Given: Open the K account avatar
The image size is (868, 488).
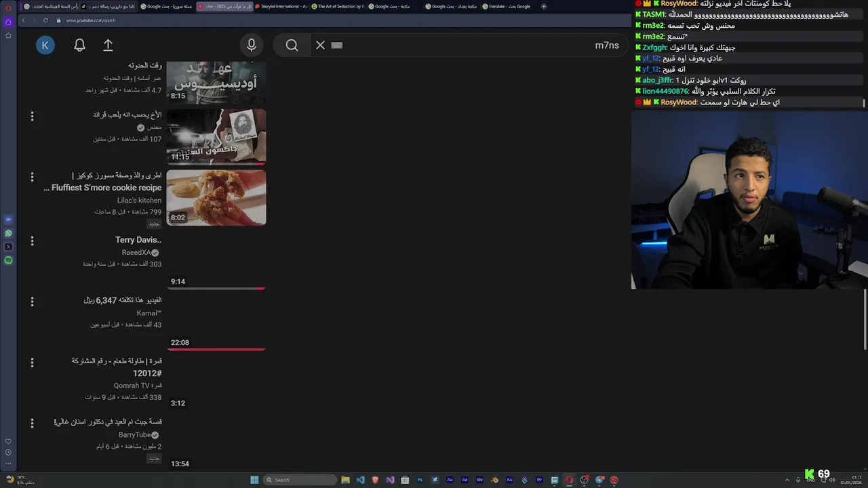Looking at the screenshot, I should click(45, 45).
